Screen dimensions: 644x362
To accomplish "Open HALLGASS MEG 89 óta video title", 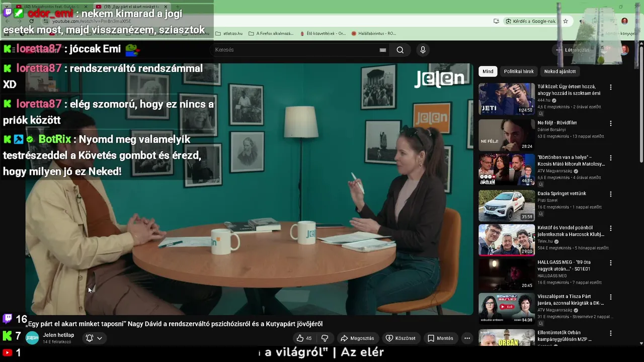I will click(564, 265).
